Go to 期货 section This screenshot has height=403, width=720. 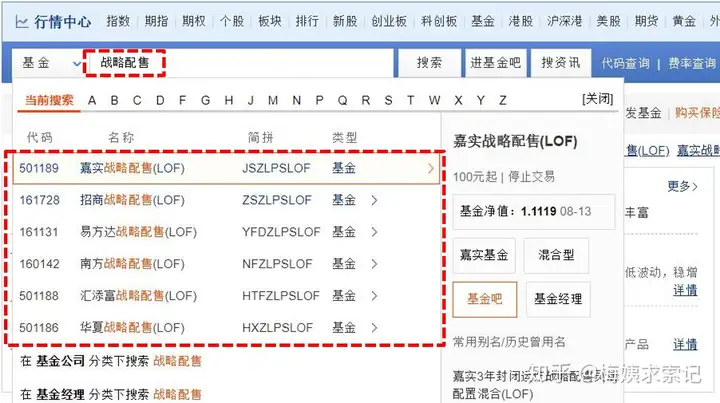(646, 21)
